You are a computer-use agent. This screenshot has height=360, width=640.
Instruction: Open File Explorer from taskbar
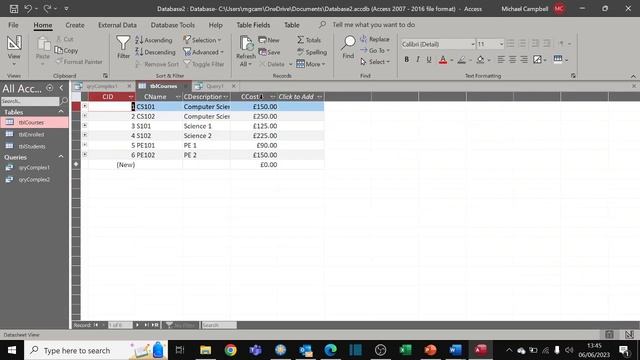[205, 350]
